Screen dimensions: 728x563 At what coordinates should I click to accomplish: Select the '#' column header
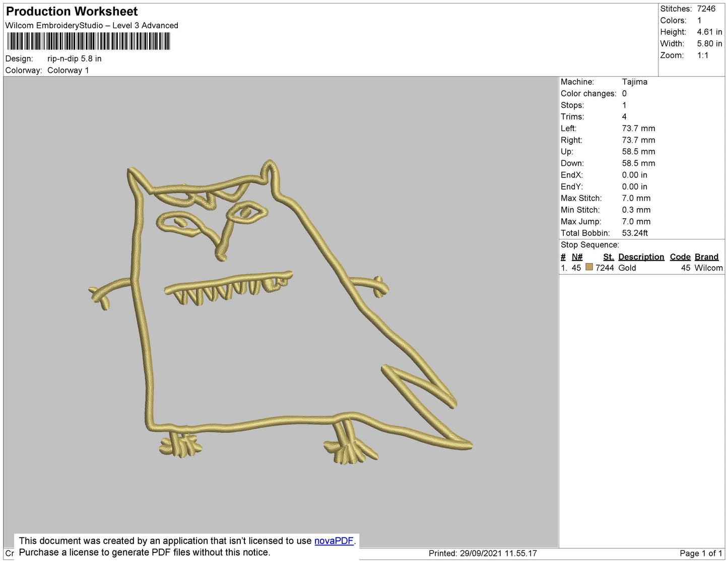(x=563, y=257)
